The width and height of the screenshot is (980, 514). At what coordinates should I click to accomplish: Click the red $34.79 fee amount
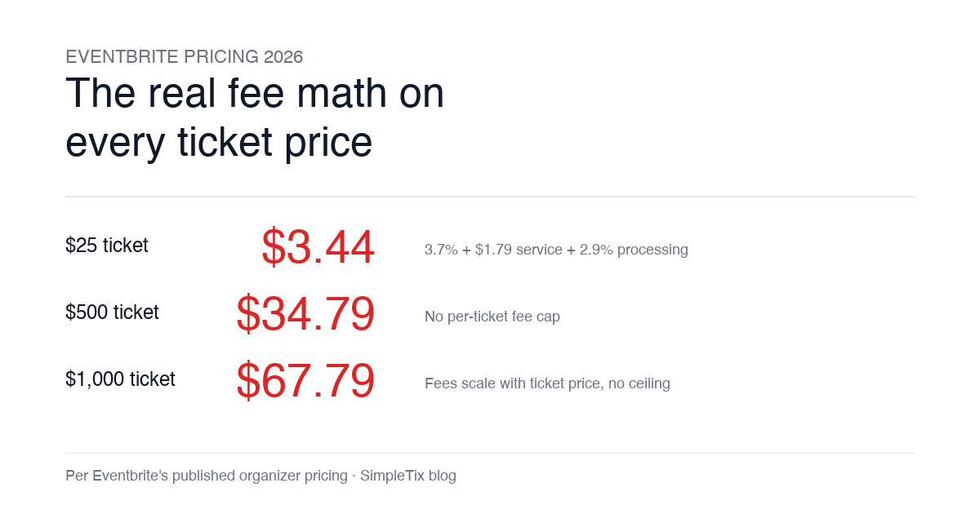pos(305,313)
